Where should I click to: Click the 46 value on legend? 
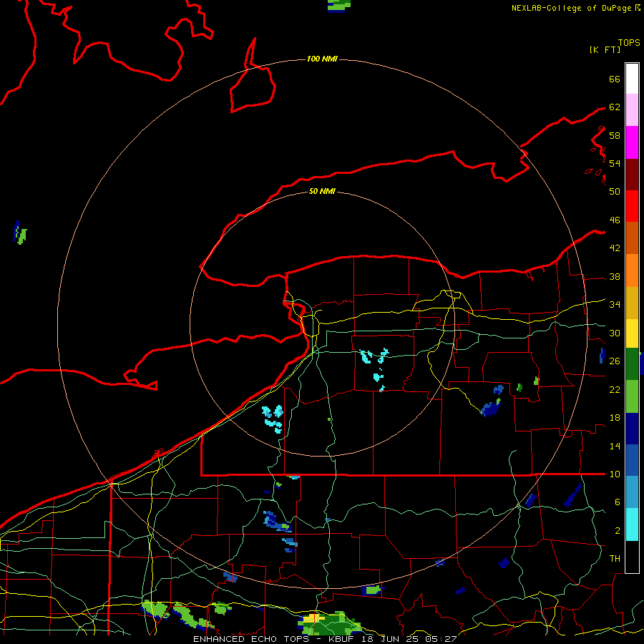(615, 220)
